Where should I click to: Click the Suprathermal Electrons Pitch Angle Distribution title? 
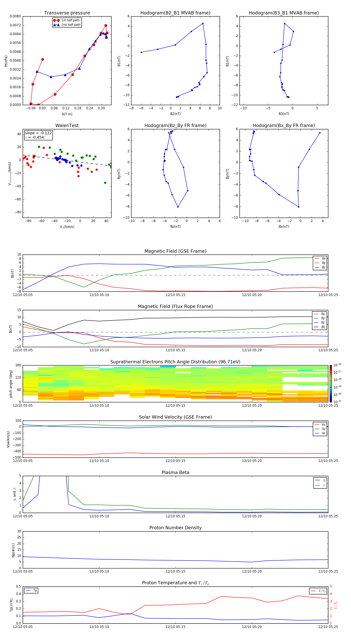pos(175,362)
